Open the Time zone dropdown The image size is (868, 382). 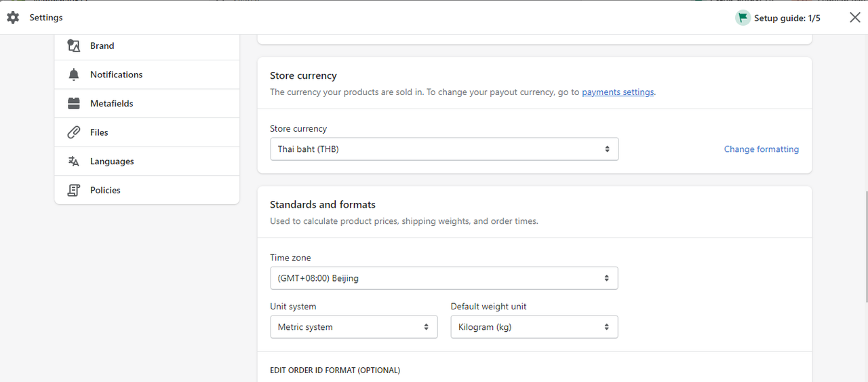tap(444, 278)
